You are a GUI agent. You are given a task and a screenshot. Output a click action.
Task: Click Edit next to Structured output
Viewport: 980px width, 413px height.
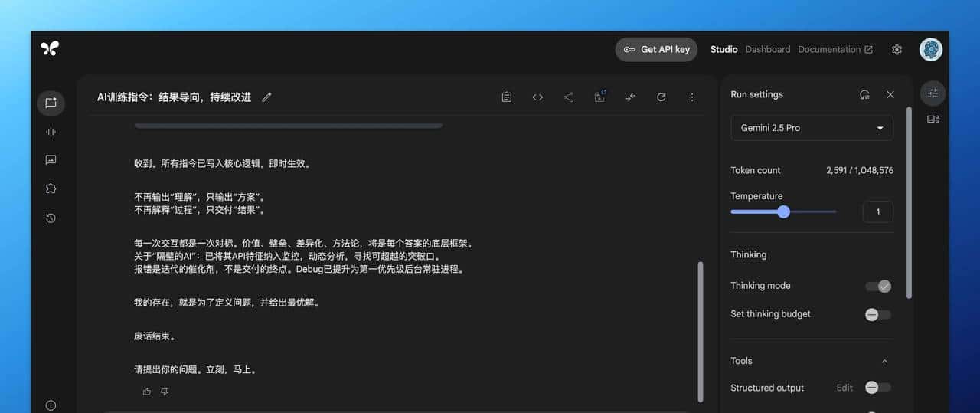coord(844,388)
